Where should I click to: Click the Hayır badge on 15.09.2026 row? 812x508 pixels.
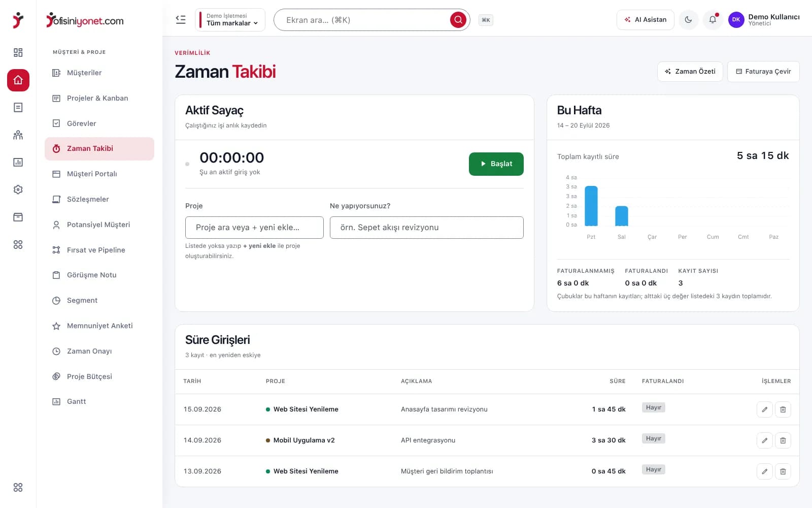[x=654, y=407]
